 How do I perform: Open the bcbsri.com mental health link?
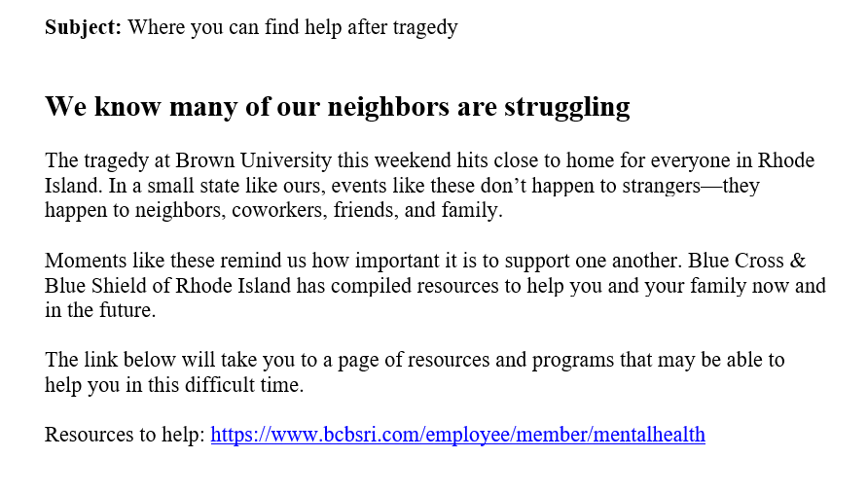457,435
